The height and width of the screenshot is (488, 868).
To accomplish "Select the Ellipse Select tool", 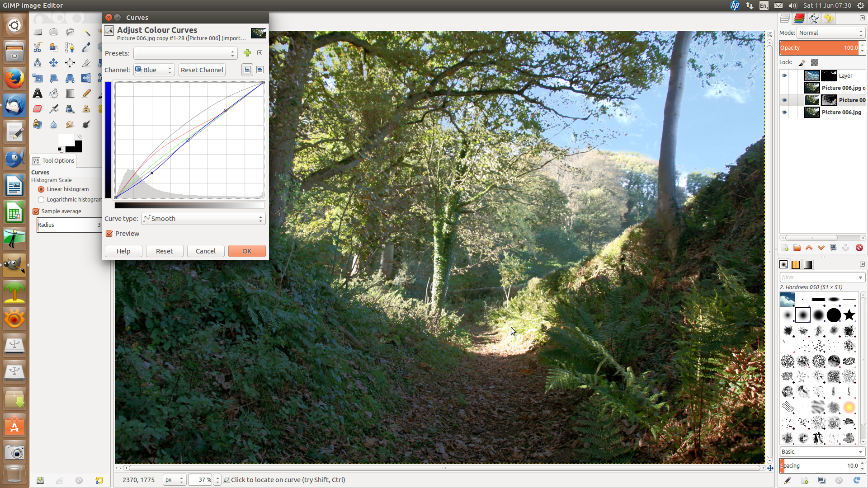I will pos(54,32).
